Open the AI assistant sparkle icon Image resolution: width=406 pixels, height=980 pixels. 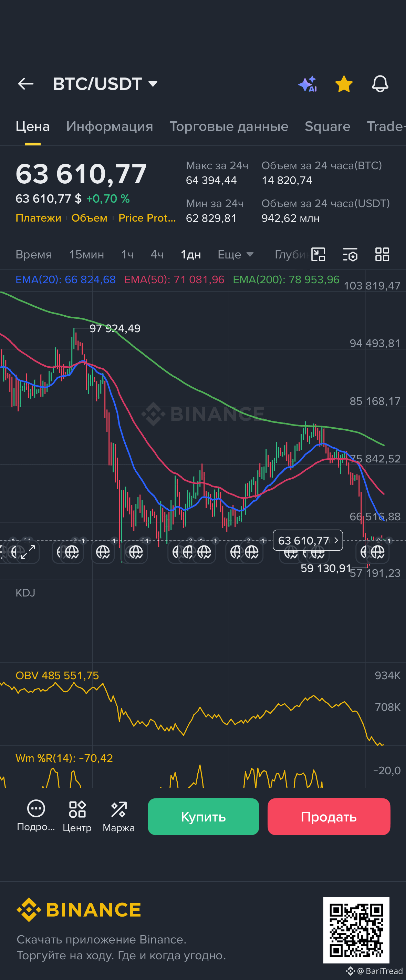click(308, 84)
